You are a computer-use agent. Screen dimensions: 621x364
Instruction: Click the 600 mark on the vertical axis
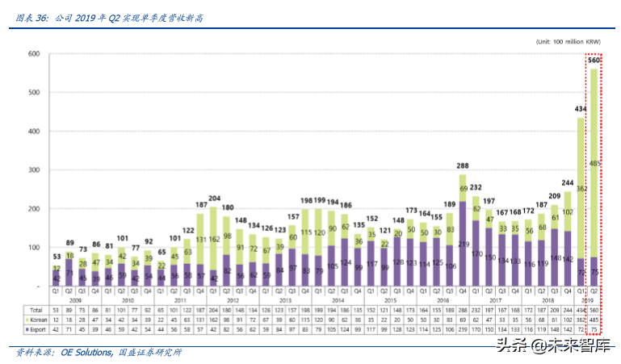coord(33,54)
